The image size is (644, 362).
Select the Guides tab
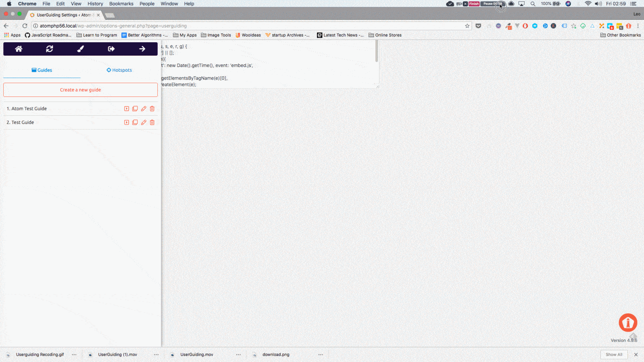42,70
